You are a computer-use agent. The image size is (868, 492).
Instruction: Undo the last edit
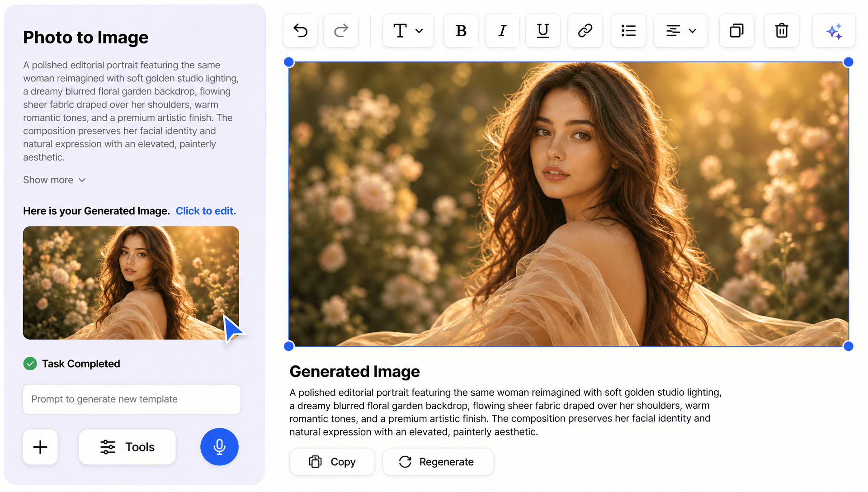pos(301,31)
